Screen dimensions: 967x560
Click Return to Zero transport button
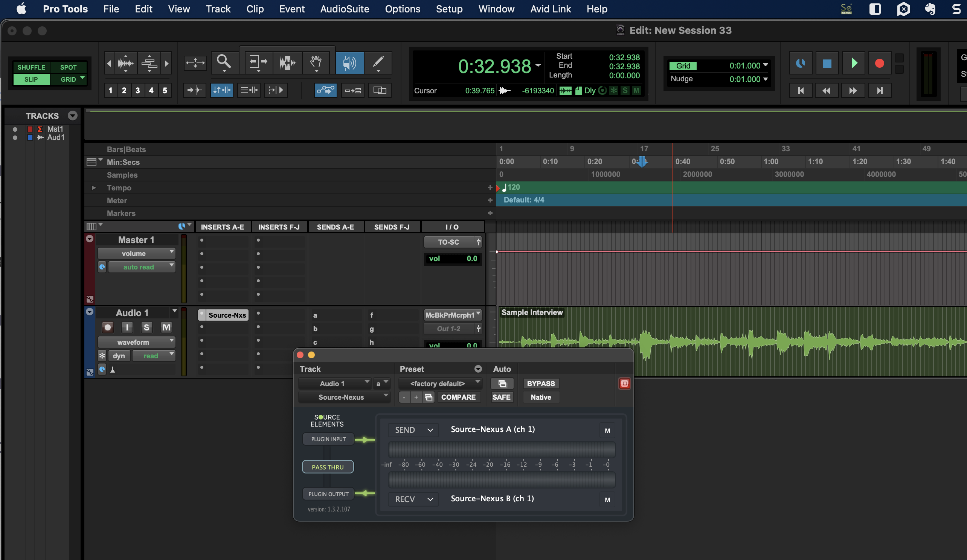801,91
